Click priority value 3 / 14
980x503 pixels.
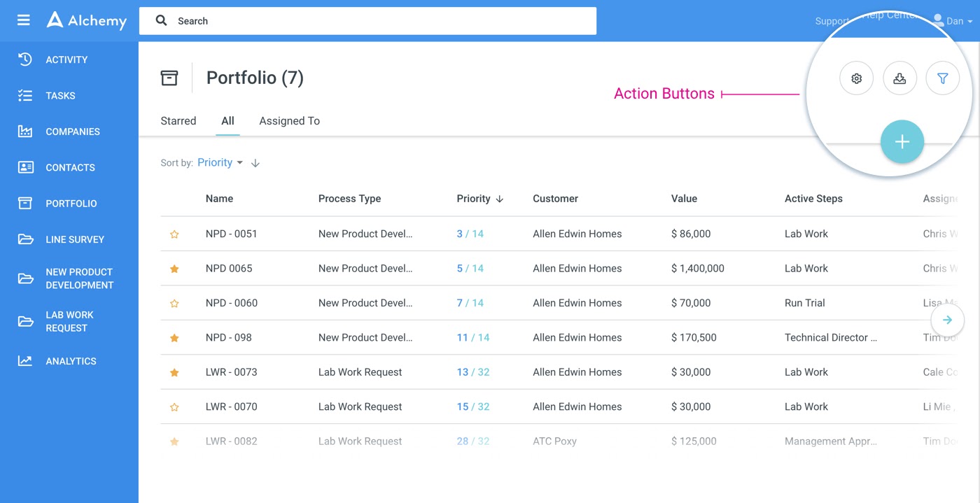[x=470, y=234]
